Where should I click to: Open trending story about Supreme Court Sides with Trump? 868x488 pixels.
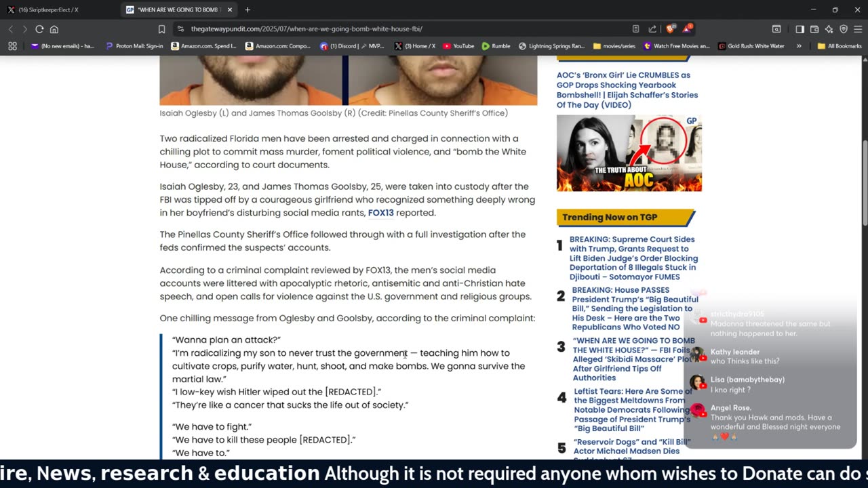[633, 258]
